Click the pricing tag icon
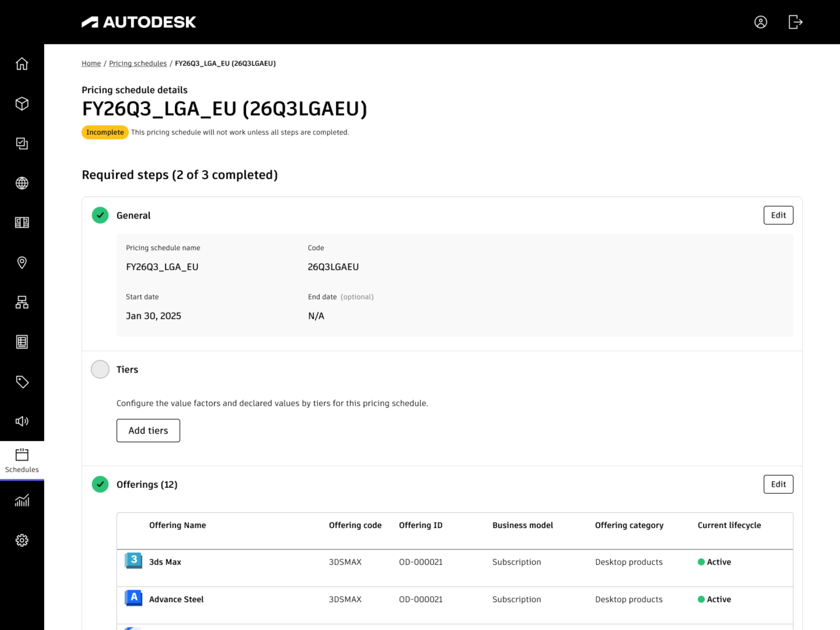The image size is (840, 630). point(22,382)
